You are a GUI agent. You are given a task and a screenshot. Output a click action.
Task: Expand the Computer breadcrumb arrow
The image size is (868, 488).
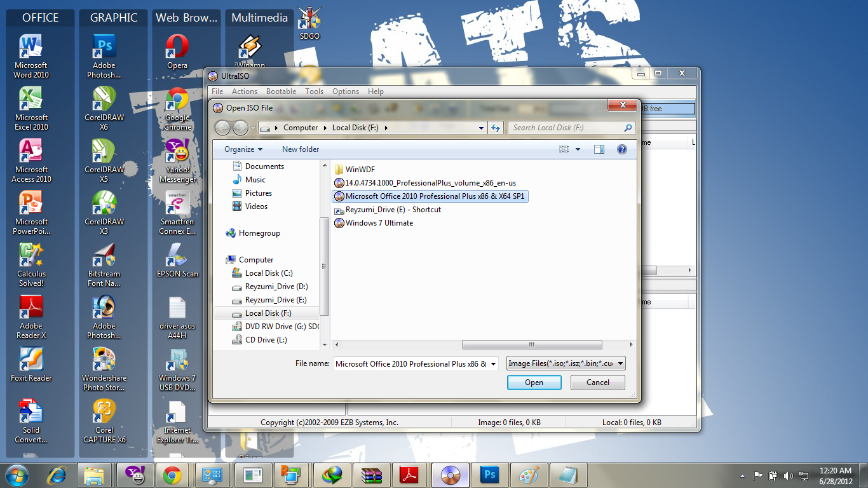pos(325,128)
